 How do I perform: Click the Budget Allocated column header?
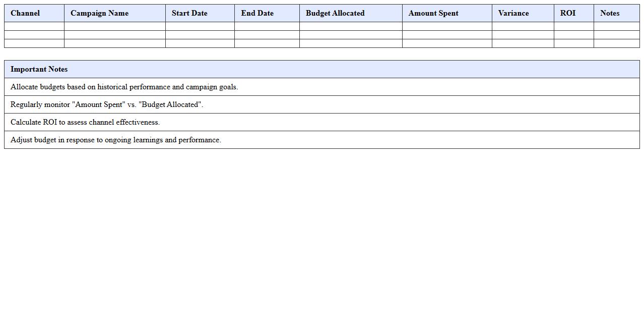[x=335, y=13]
